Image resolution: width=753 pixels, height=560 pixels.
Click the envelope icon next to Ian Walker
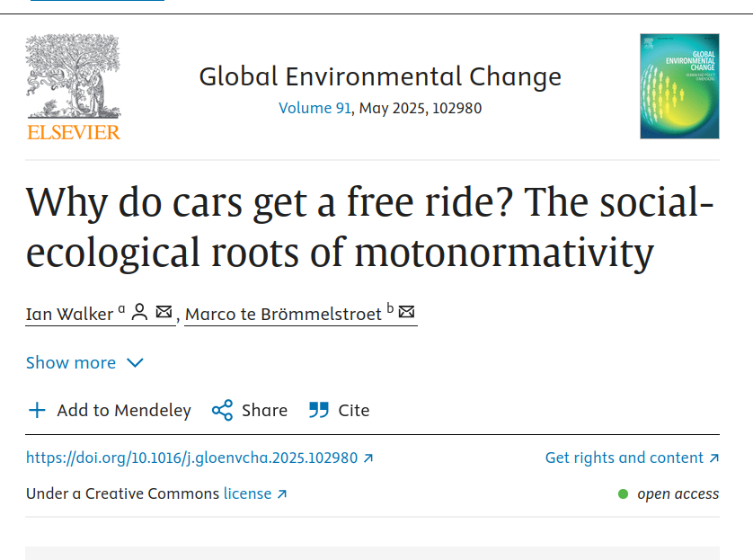164,313
